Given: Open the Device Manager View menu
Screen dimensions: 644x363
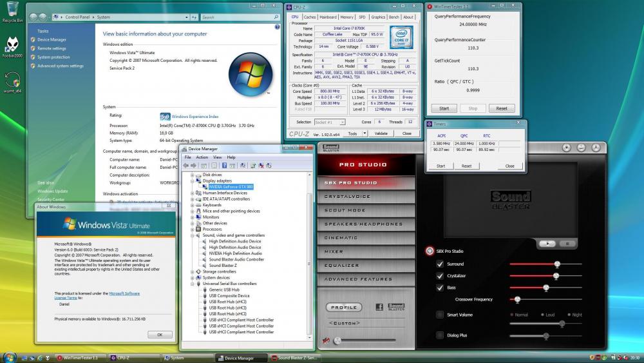Looking at the screenshot, I should pos(217,157).
